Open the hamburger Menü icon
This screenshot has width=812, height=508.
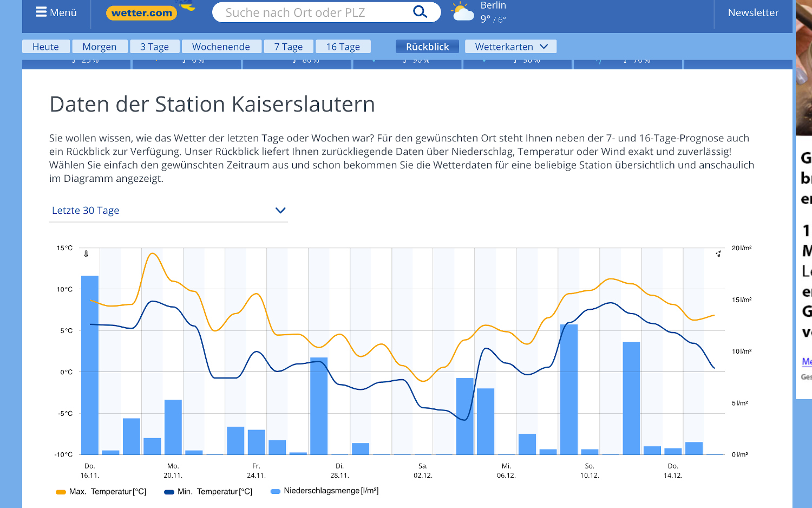pos(41,12)
